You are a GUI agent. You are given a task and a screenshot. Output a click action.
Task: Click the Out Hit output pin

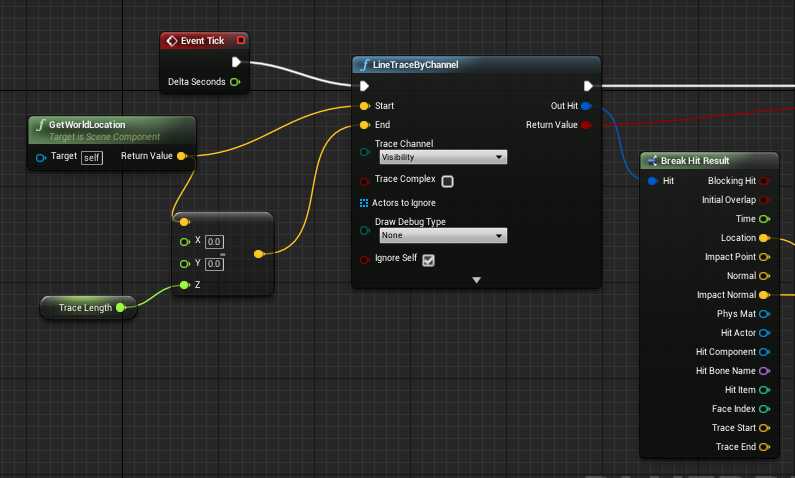[x=586, y=106]
